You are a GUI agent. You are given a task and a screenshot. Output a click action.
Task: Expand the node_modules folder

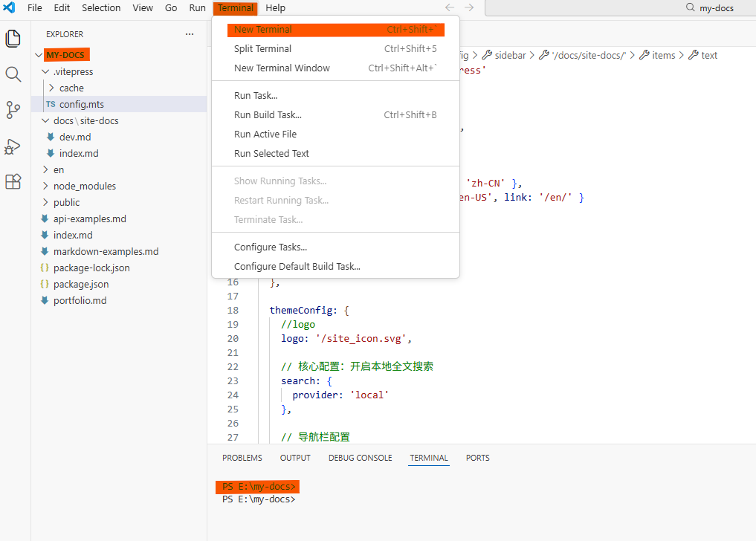84,186
